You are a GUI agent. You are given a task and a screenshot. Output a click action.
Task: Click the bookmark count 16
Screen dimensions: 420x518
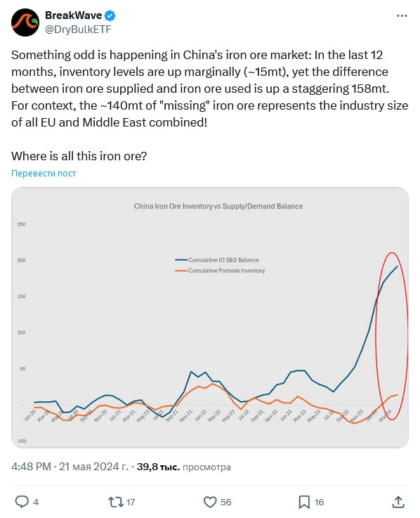tap(319, 502)
